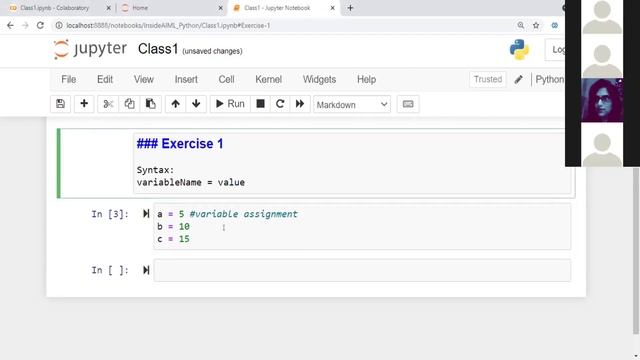Close the Class1 Jupyter Notebook tab
The image size is (640, 360).
click(x=333, y=8)
